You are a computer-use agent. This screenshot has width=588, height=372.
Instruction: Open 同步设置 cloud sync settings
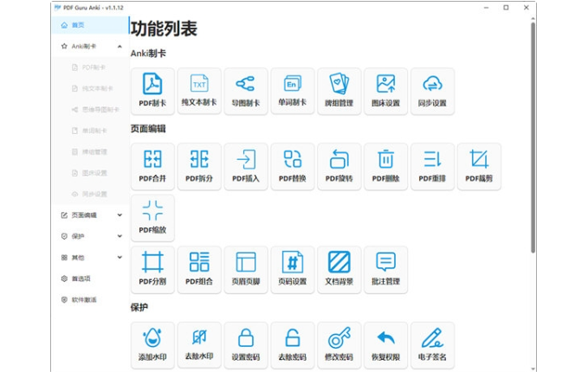tap(432, 91)
